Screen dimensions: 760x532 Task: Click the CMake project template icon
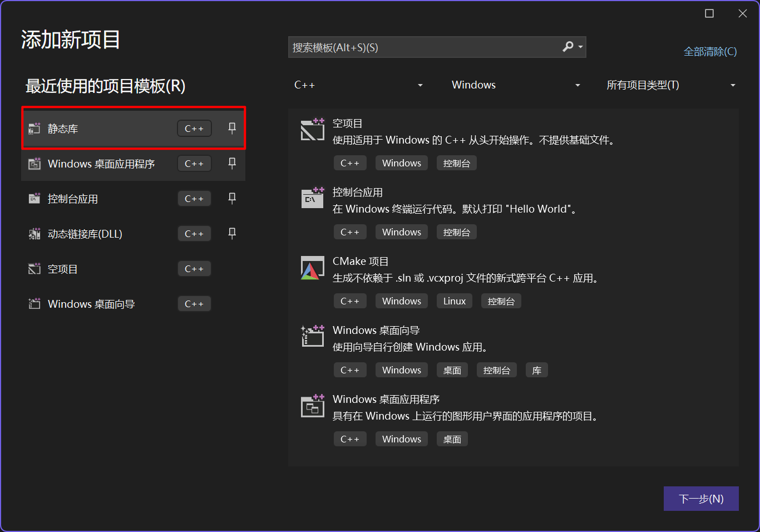point(312,268)
